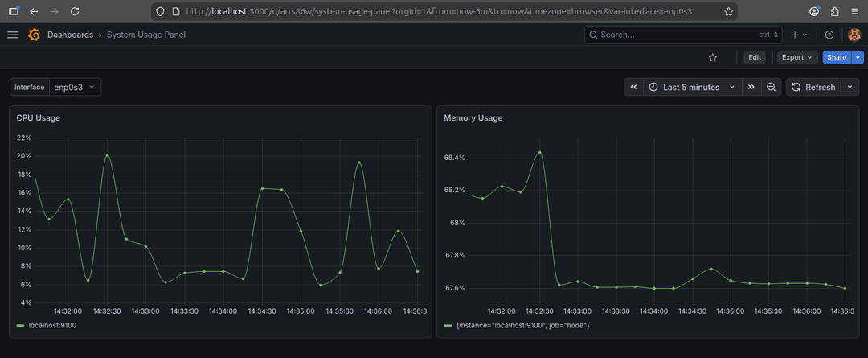Open the user profile avatar
868x358 pixels.
tap(854, 35)
